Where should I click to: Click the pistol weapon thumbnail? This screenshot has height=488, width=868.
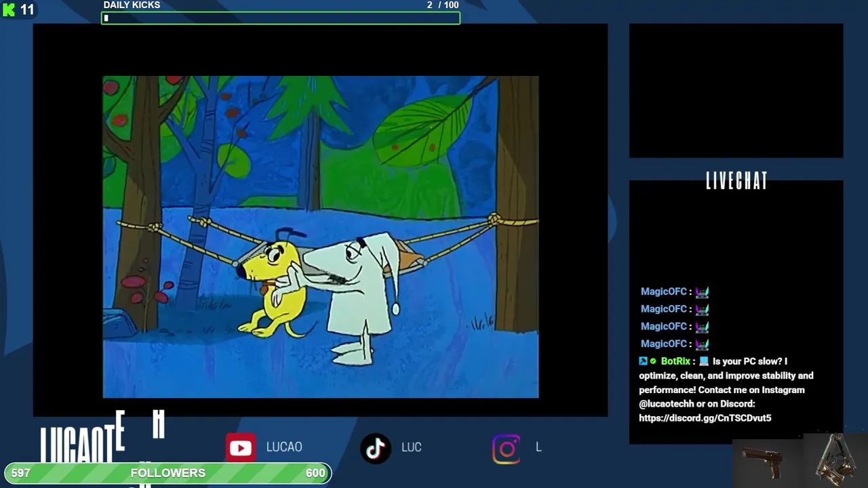[x=767, y=464]
